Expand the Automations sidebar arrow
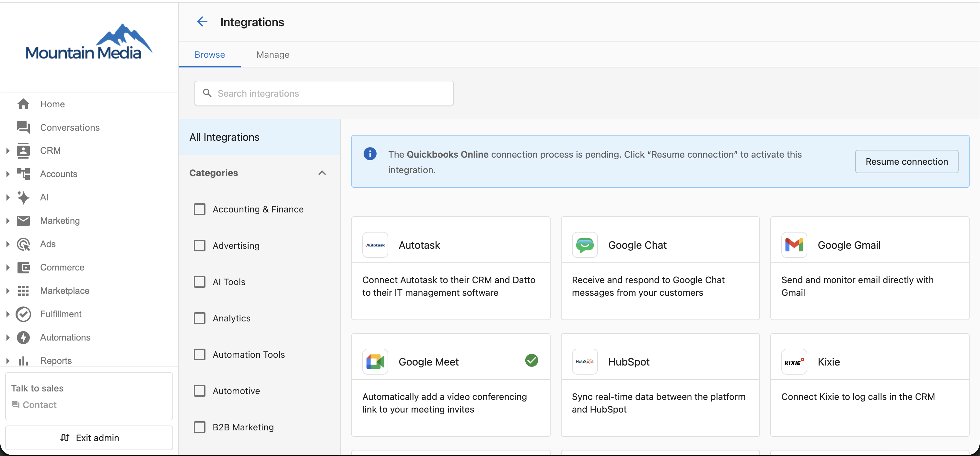 7,338
